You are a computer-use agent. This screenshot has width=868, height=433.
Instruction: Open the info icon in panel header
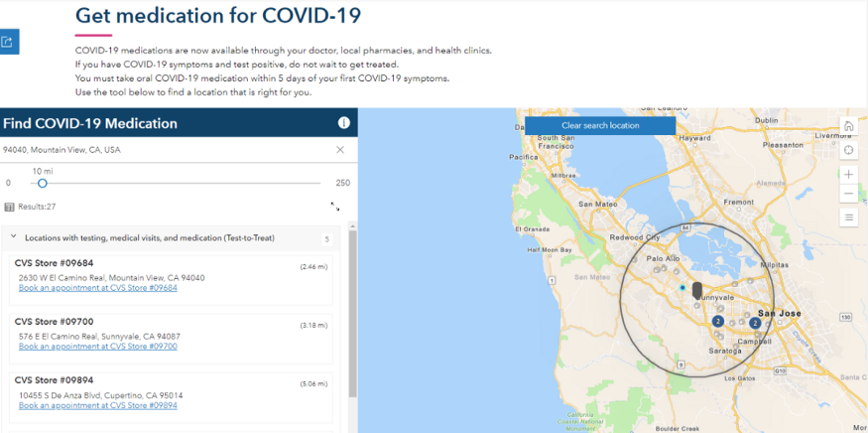pos(344,123)
